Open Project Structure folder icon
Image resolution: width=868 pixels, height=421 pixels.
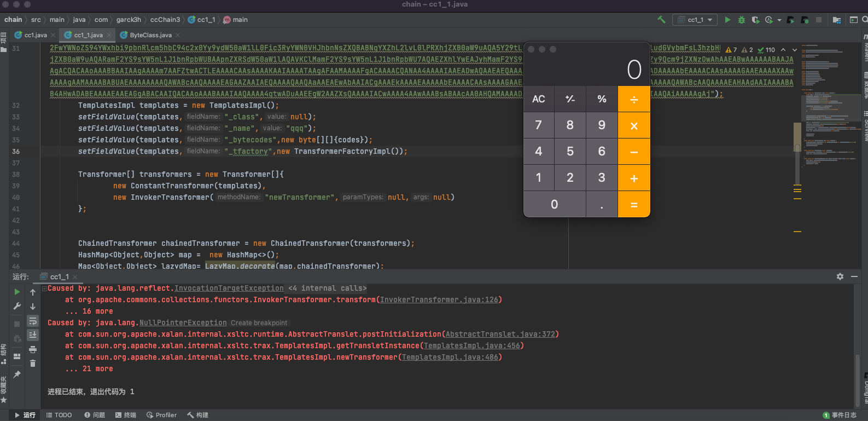coord(837,20)
